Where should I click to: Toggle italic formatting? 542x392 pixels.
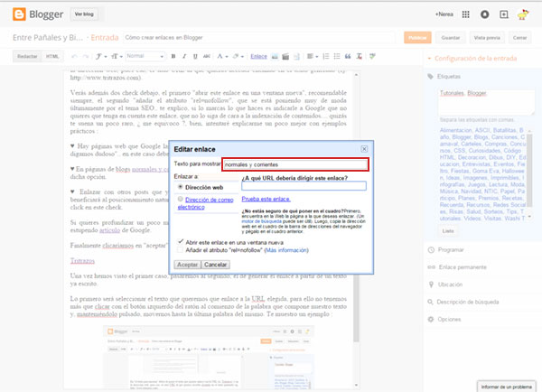[x=184, y=56]
